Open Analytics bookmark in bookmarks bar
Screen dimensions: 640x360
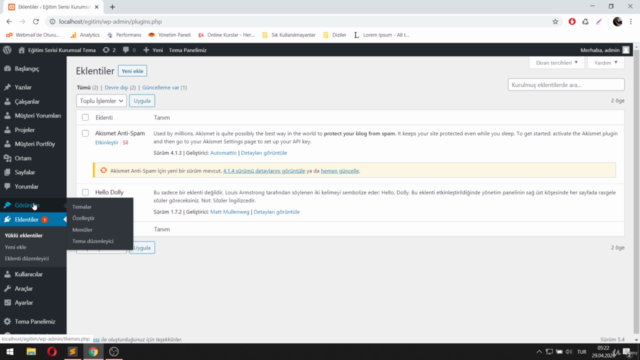[85, 35]
